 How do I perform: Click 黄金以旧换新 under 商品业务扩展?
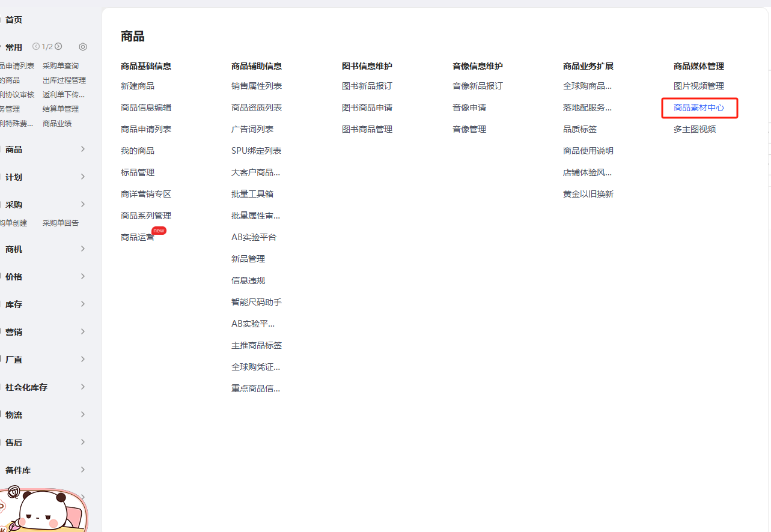[588, 194]
